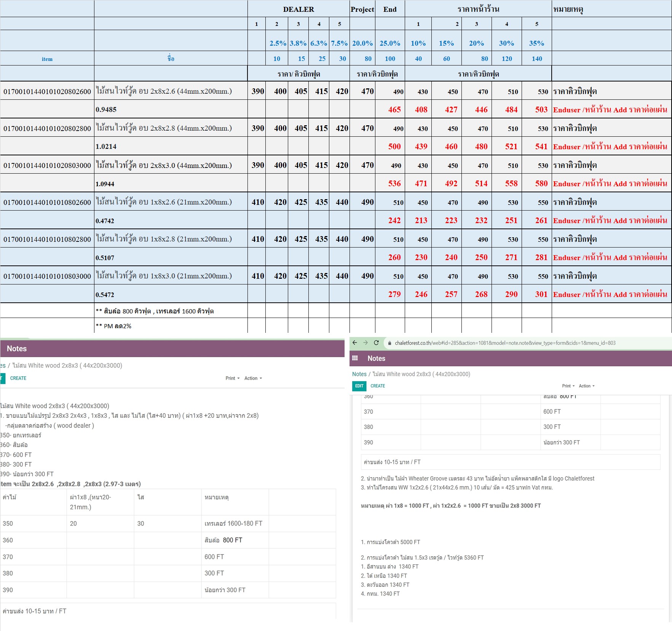The image size is (672, 631).
Task: Expand Action dropdown in left Notes panel
Action: [x=253, y=378]
